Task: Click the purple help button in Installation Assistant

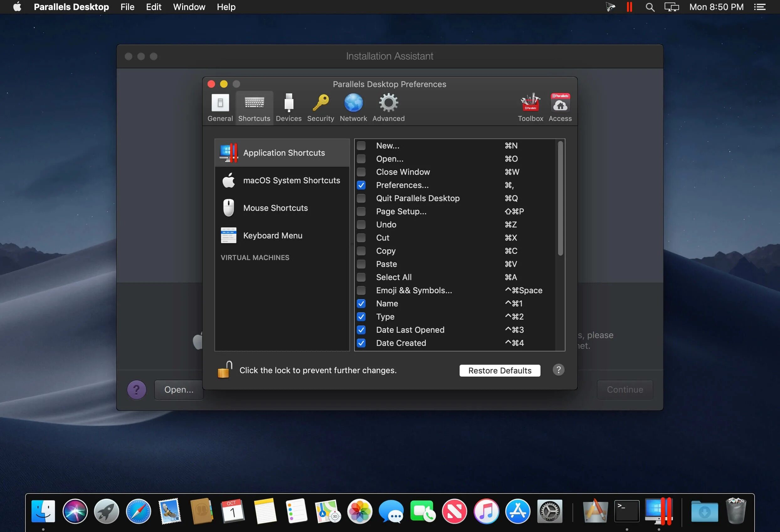Action: (x=136, y=390)
